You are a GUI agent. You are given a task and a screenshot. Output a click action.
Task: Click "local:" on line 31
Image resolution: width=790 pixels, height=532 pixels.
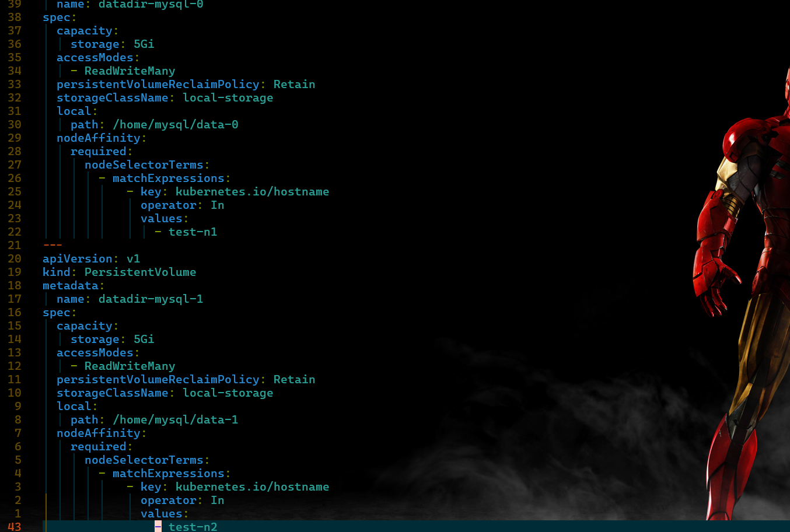(x=77, y=111)
